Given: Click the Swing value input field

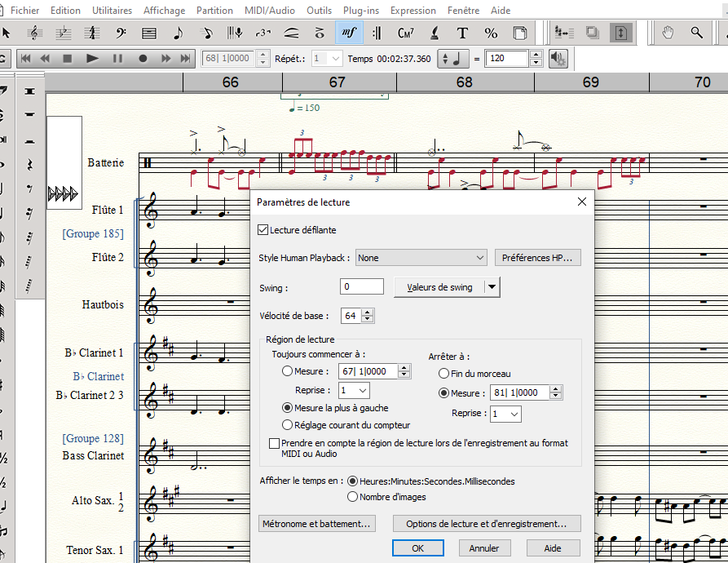Looking at the screenshot, I should click(361, 287).
